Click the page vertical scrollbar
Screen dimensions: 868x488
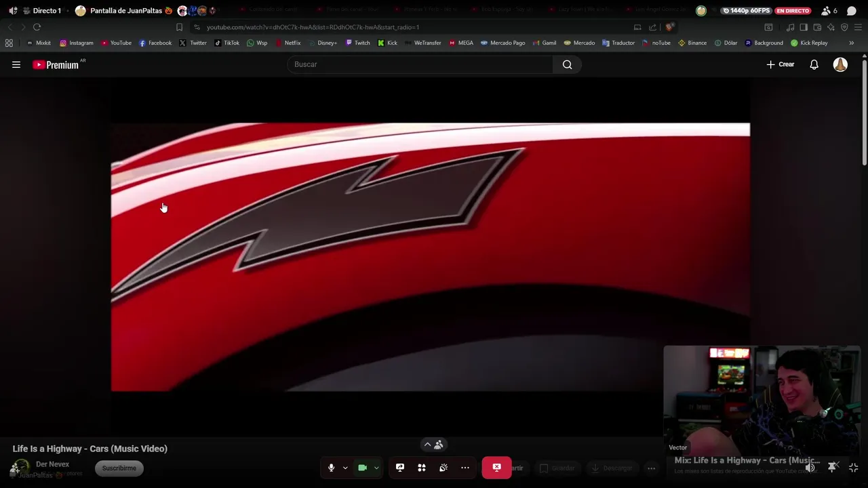[865, 113]
